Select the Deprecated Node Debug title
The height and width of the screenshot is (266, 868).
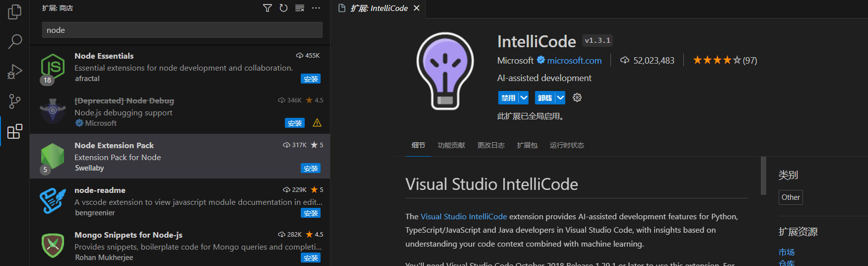[x=124, y=100]
